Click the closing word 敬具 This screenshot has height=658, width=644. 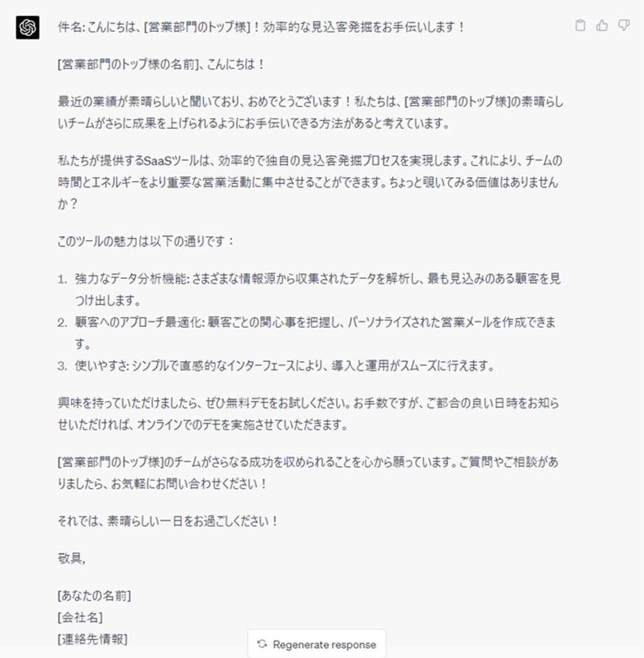[71, 558]
